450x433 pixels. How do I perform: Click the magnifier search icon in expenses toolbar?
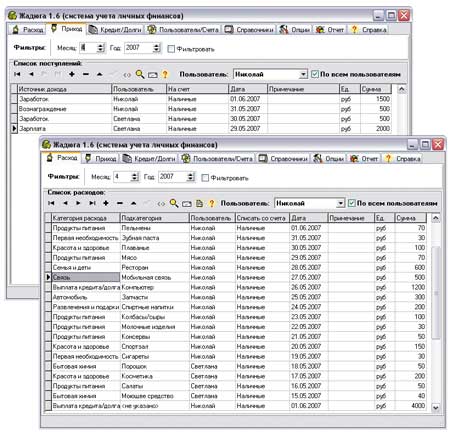coord(174,203)
